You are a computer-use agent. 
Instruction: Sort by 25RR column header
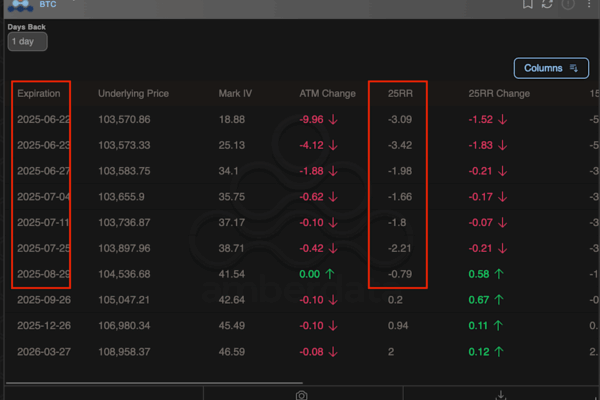[x=400, y=94]
